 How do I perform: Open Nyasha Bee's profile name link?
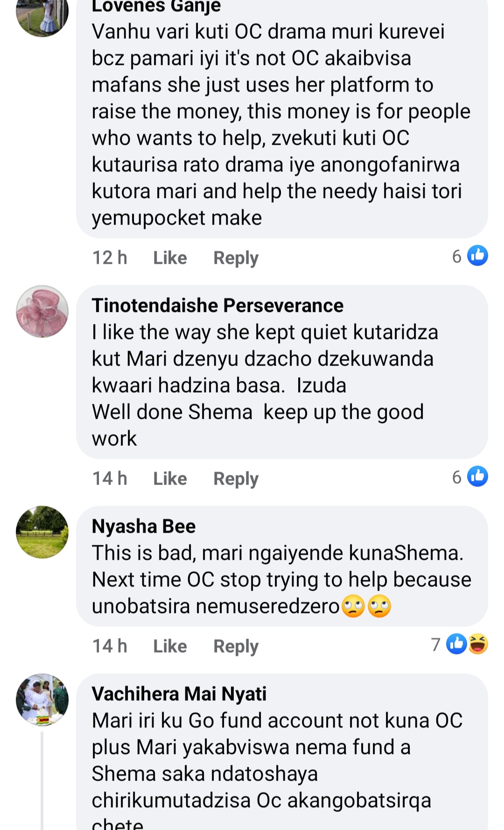[144, 526]
